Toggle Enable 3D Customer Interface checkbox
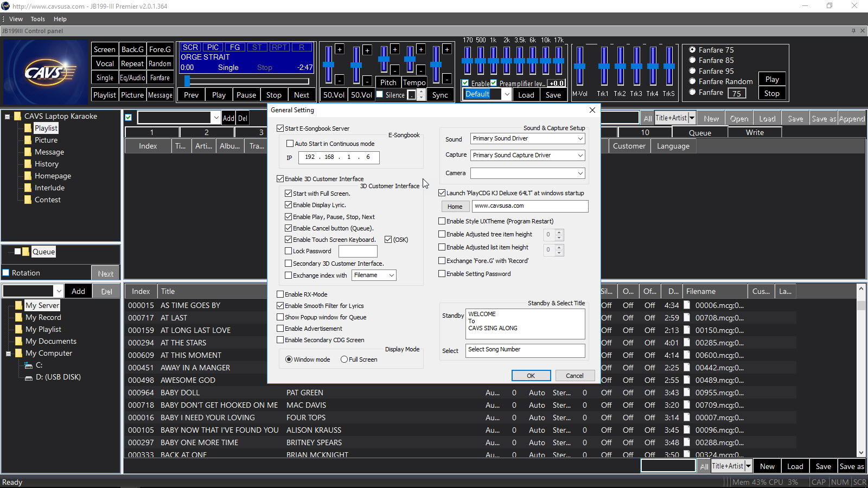 pyautogui.click(x=280, y=178)
